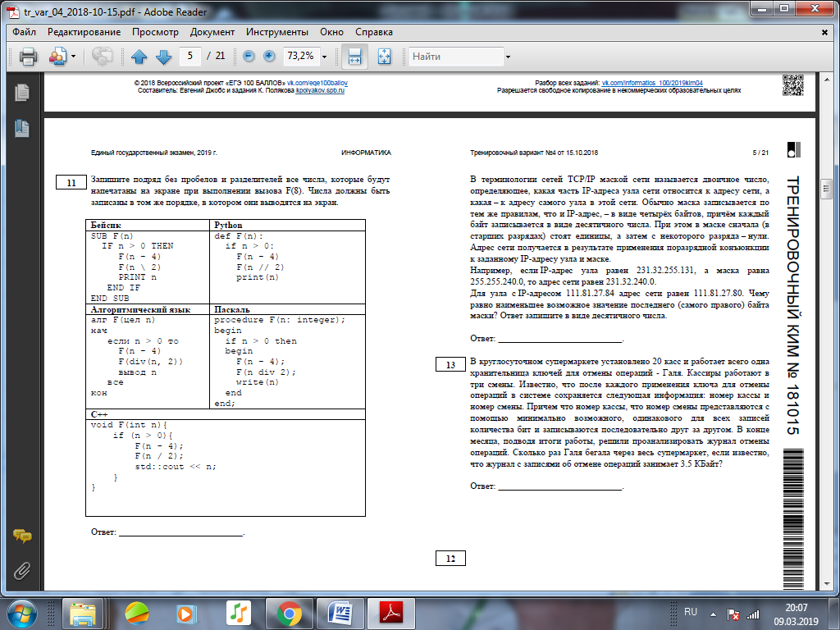The height and width of the screenshot is (630, 840).
Task: Click the Action Center flag tray icon
Action: click(x=733, y=614)
